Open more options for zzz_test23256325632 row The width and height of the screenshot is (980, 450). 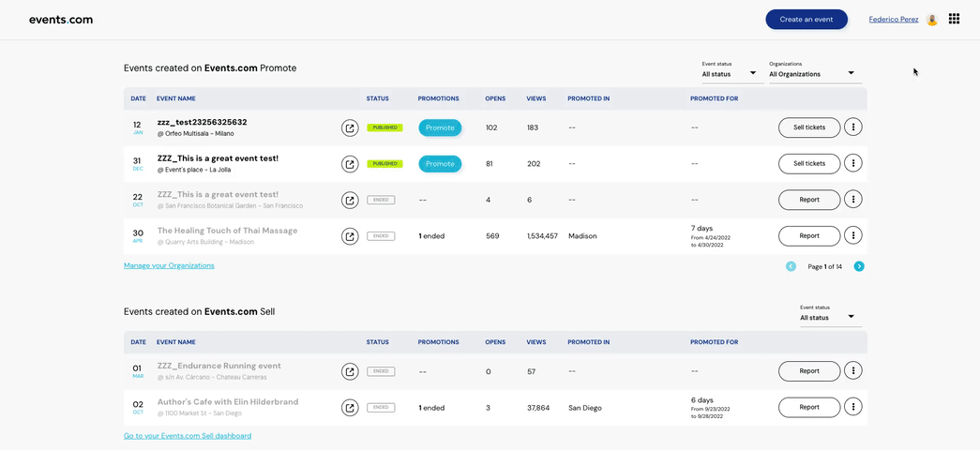pos(853,127)
